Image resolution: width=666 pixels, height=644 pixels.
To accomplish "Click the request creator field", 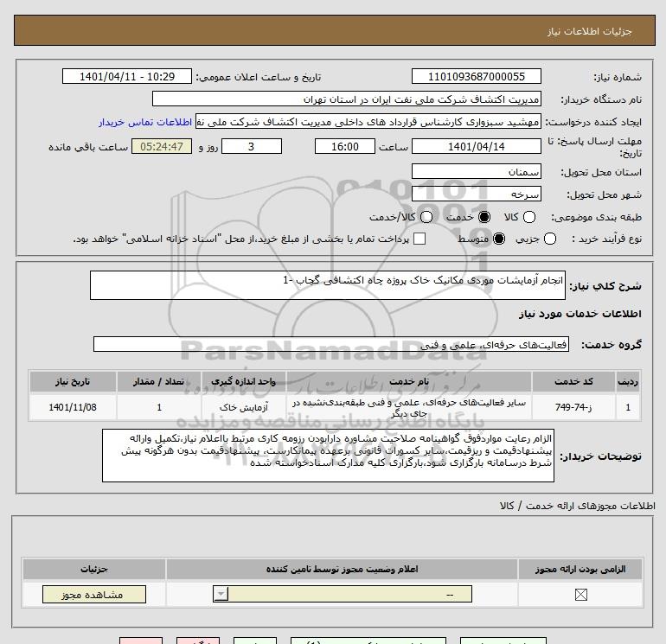I will (x=368, y=121).
